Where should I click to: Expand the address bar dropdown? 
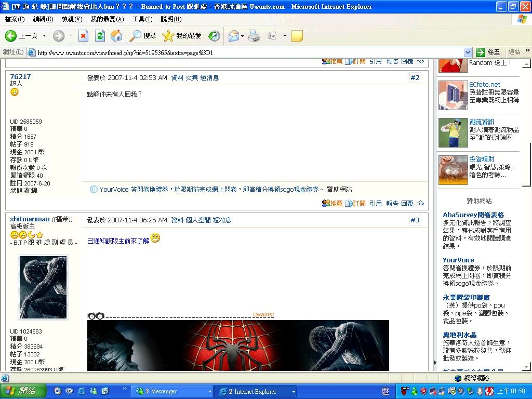(468, 52)
